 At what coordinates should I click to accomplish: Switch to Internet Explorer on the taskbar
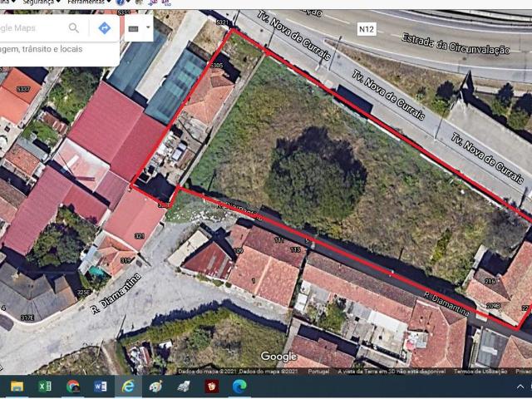click(x=128, y=386)
